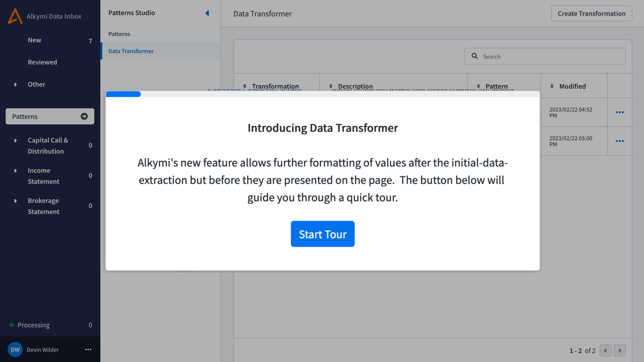
Task: Expand Capital Call & Distribution group
Action: 16,140
